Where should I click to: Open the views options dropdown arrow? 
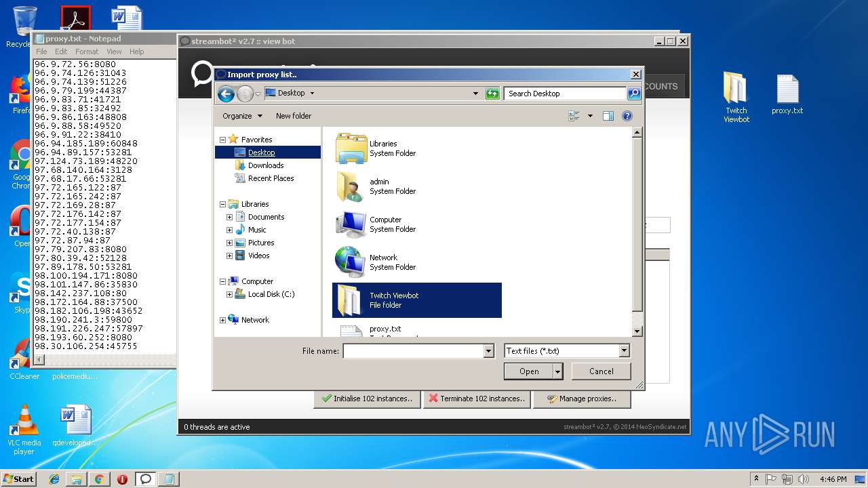[x=590, y=116]
